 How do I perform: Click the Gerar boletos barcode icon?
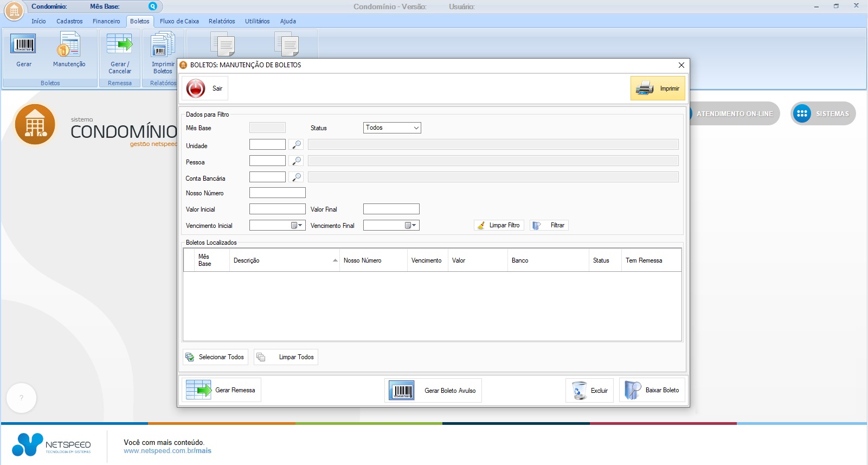pos(23,44)
